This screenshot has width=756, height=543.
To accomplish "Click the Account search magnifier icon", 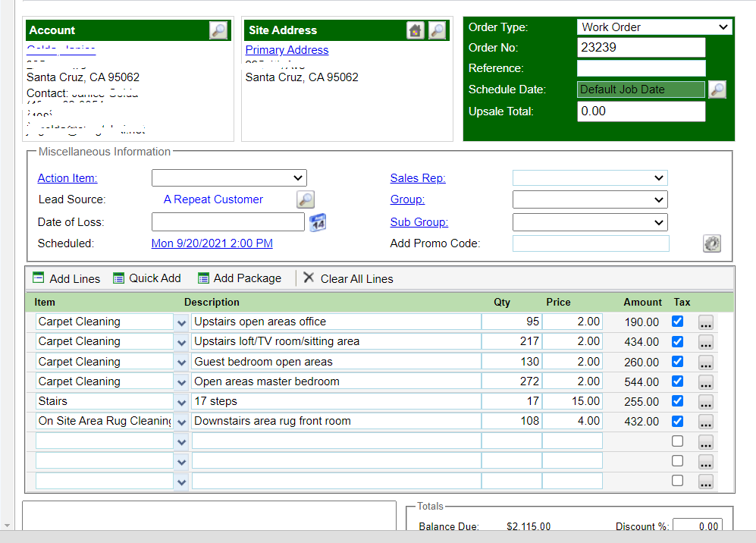I will (218, 30).
